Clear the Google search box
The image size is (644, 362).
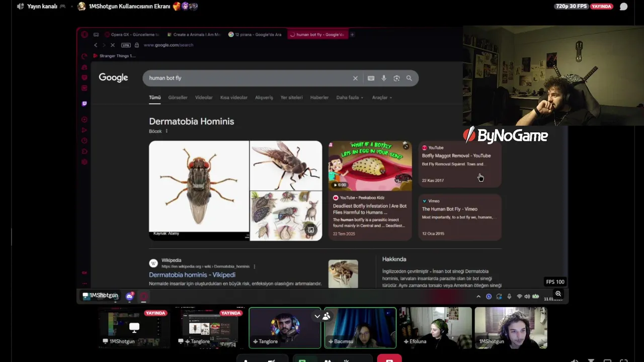pyautogui.click(x=355, y=78)
